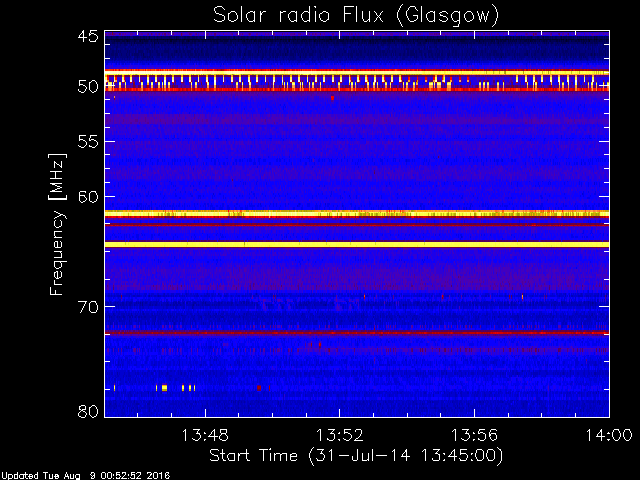Click the 13:48 time axis label
This screenshot has width=640, height=480.
(x=205, y=435)
